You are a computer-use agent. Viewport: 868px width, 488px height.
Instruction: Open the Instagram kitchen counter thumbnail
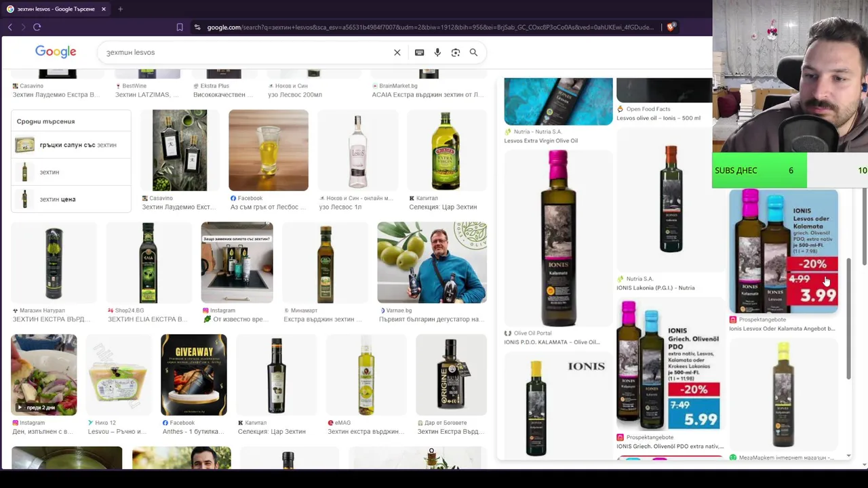coord(237,262)
